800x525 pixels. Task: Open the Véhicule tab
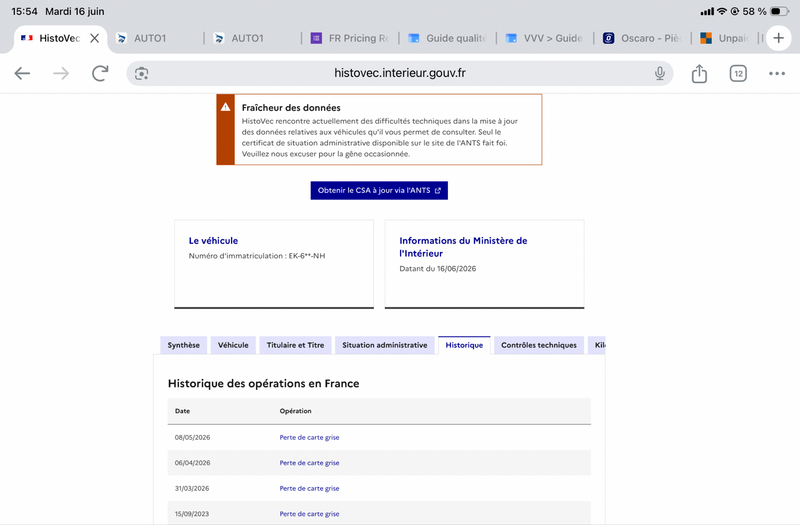click(x=233, y=345)
